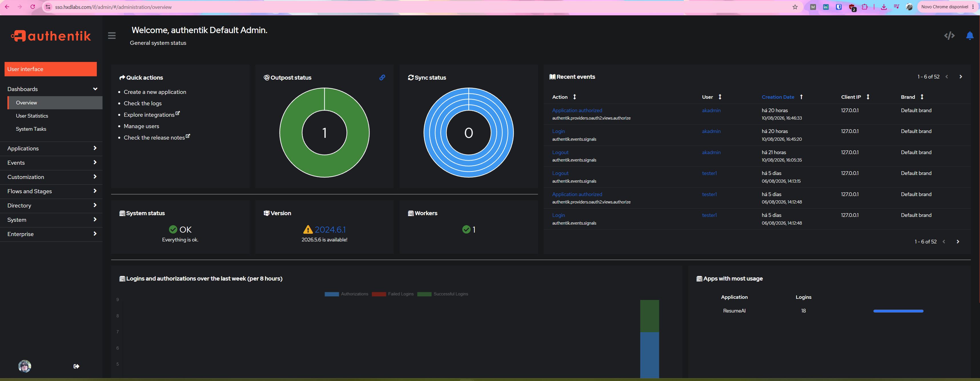Click the Outpost status donut chart

click(x=324, y=133)
